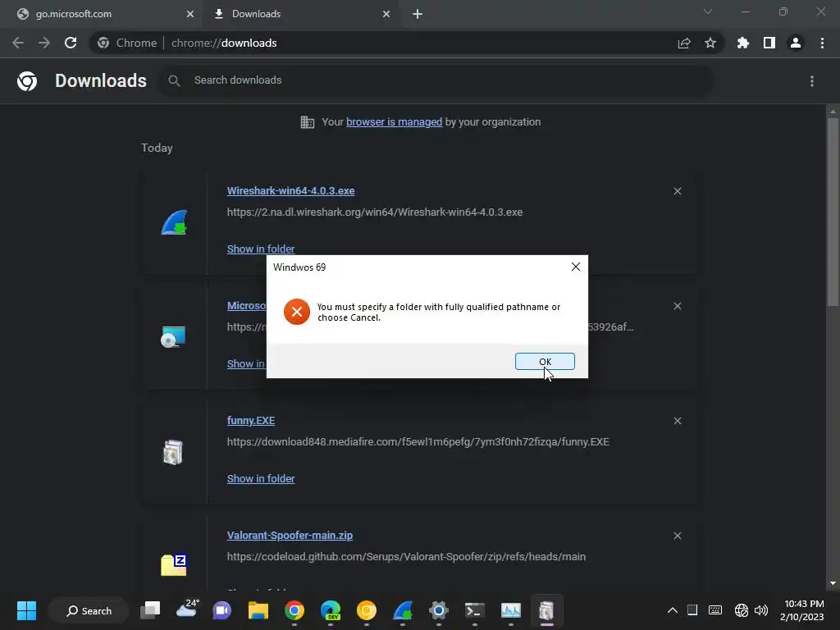Click the funny.EXE mediafire URL text

pos(418,442)
